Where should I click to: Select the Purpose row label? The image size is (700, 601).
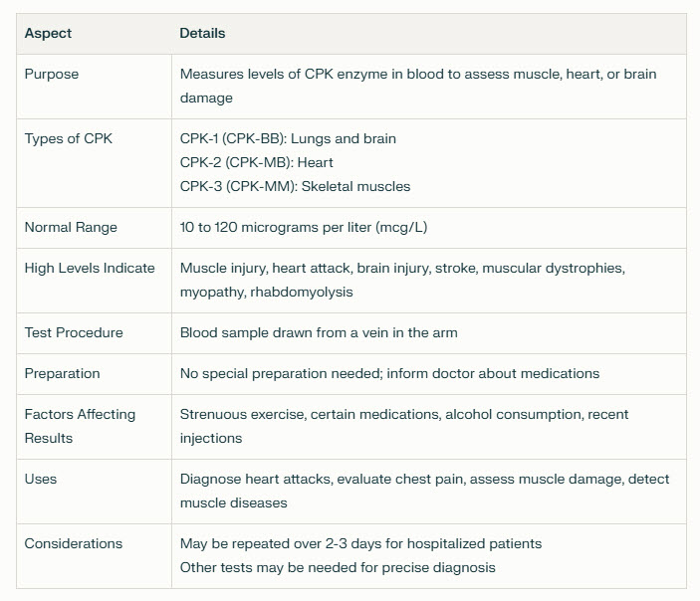pos(52,74)
